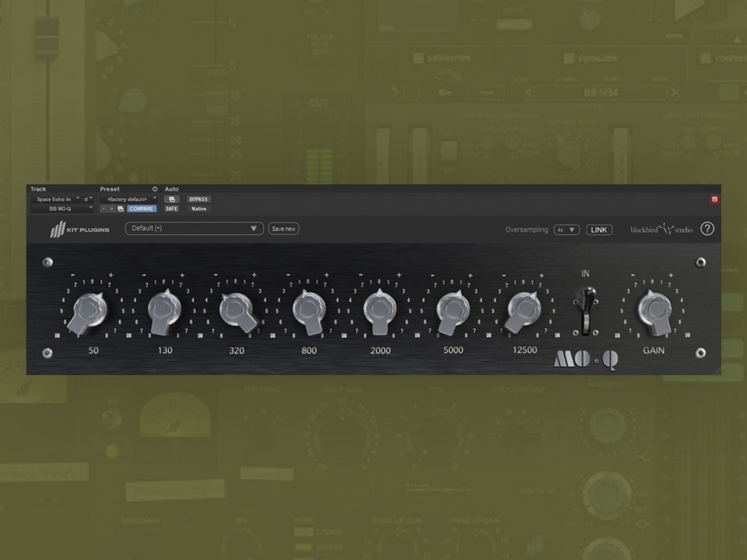
Task: Click the Oversampling: label
Action: pyautogui.click(x=528, y=229)
